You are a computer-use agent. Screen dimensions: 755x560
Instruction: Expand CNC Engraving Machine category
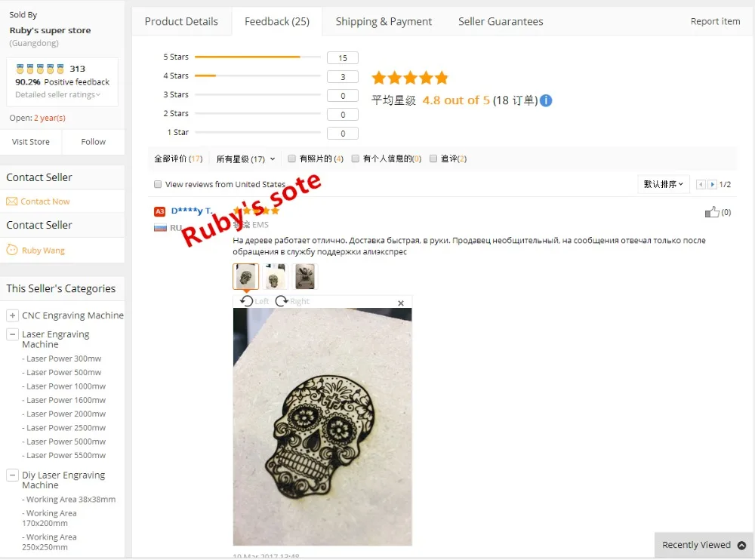[x=13, y=315]
